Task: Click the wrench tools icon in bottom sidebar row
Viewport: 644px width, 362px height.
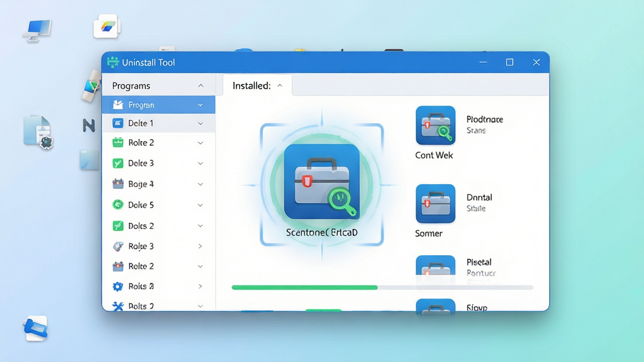Action: (118, 306)
